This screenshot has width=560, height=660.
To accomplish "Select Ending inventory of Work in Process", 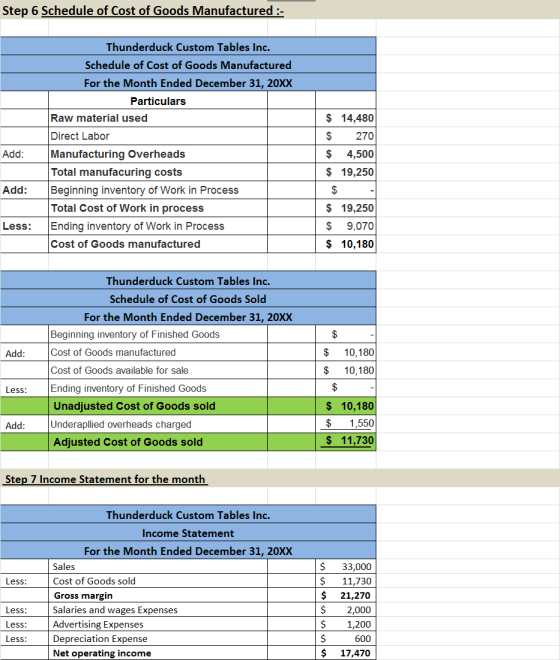I will (137, 226).
